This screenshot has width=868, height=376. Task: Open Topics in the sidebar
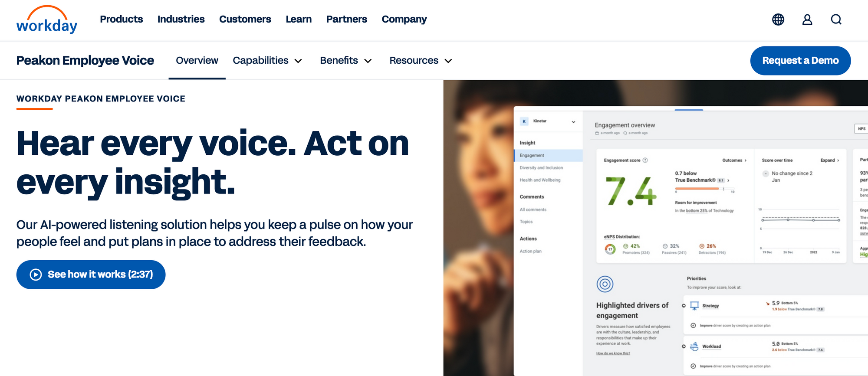pyautogui.click(x=526, y=222)
